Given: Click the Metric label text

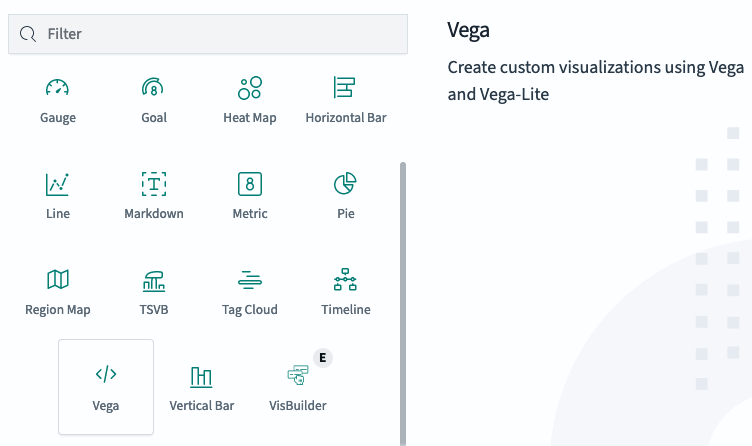Looking at the screenshot, I should [250, 214].
